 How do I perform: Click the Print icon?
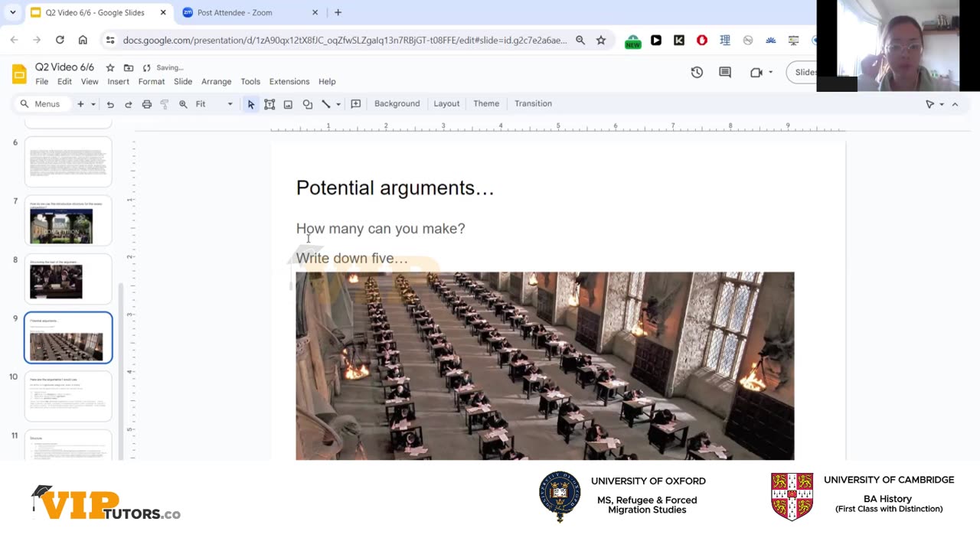(x=146, y=104)
